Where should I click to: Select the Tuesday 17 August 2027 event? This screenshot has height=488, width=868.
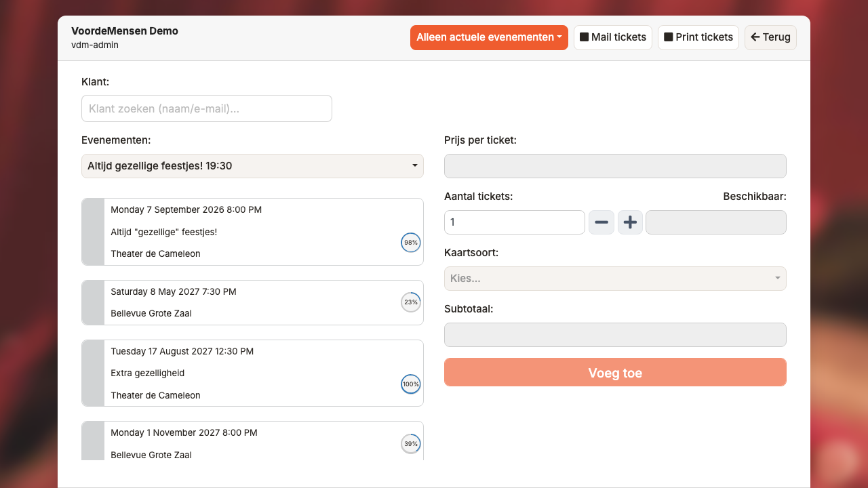[252, 373]
